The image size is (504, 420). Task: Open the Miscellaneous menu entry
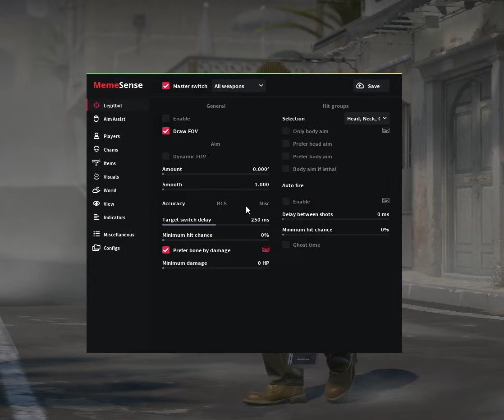coord(119,235)
